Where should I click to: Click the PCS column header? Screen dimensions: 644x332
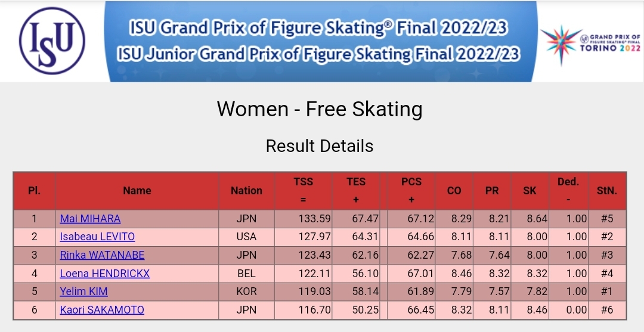tap(411, 191)
